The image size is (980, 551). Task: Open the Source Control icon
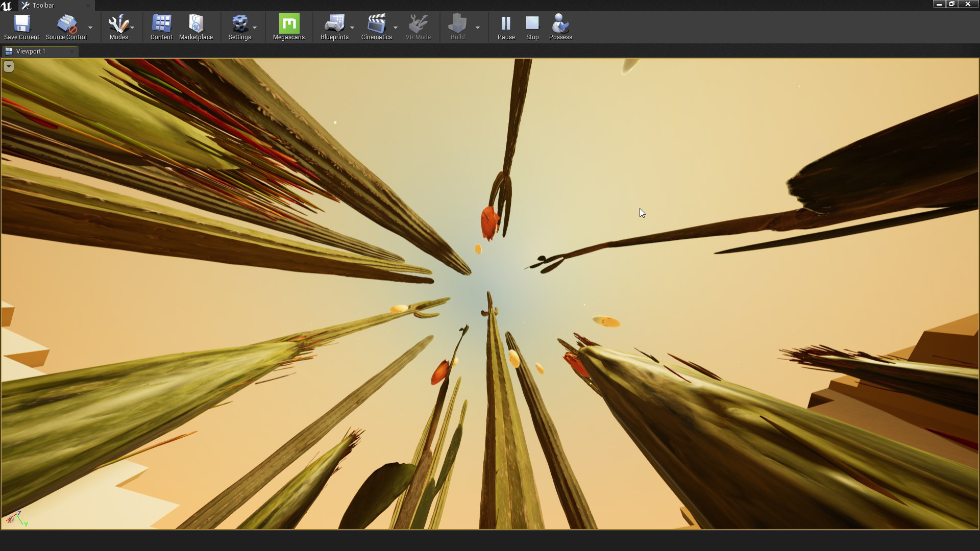pyautogui.click(x=66, y=24)
